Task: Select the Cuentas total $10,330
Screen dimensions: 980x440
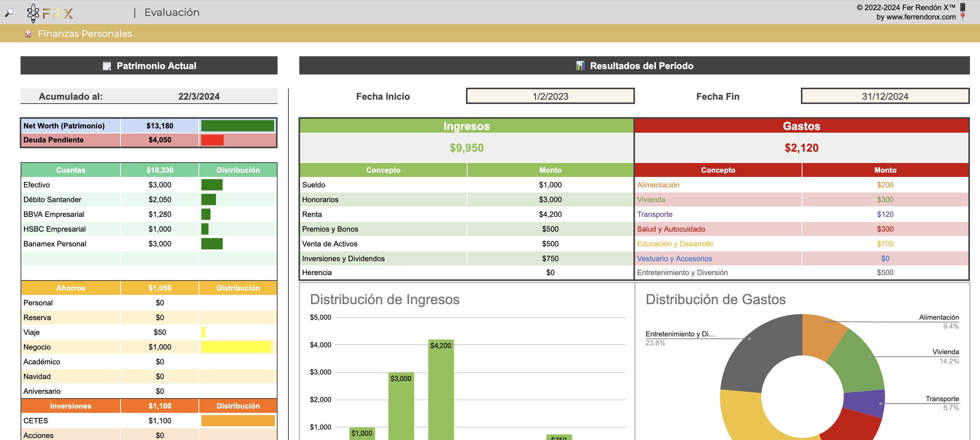Action: pyautogui.click(x=160, y=170)
